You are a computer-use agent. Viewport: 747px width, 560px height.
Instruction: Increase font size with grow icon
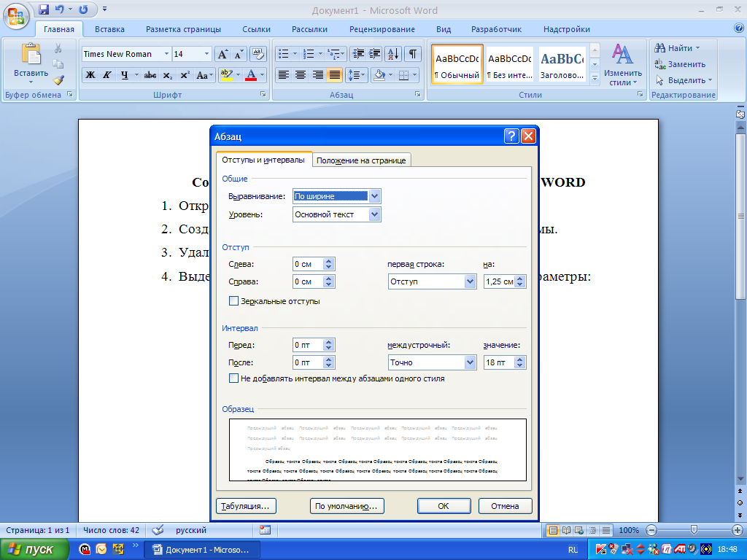222,54
